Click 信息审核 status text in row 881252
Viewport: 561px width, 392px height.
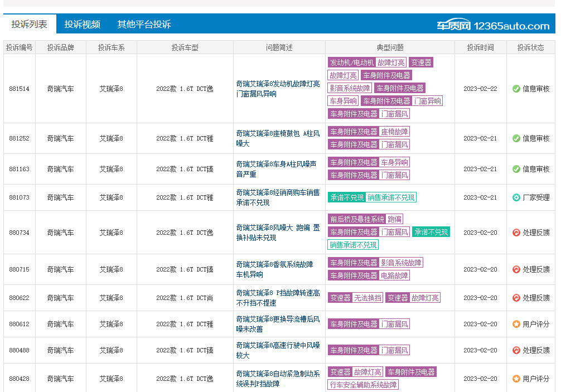click(x=536, y=138)
